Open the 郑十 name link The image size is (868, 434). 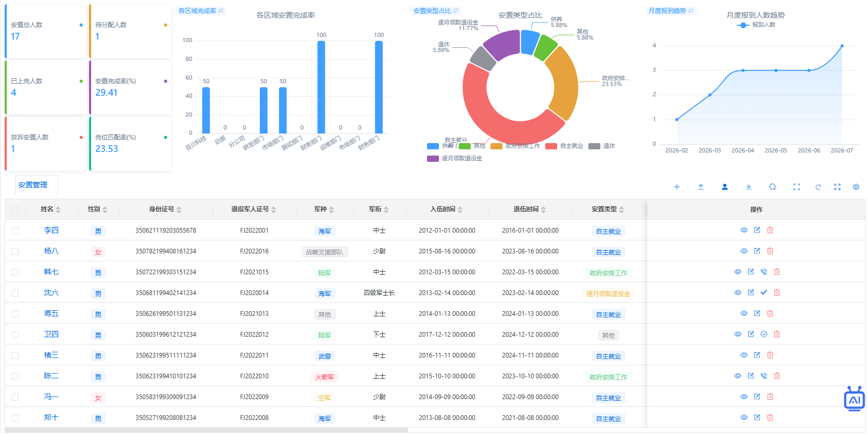click(x=51, y=417)
